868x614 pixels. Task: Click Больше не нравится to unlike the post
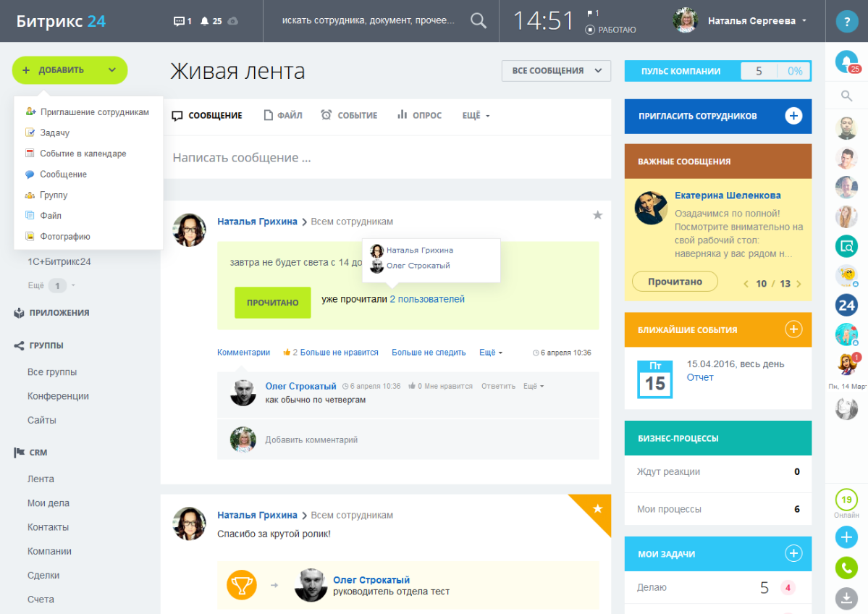(340, 352)
